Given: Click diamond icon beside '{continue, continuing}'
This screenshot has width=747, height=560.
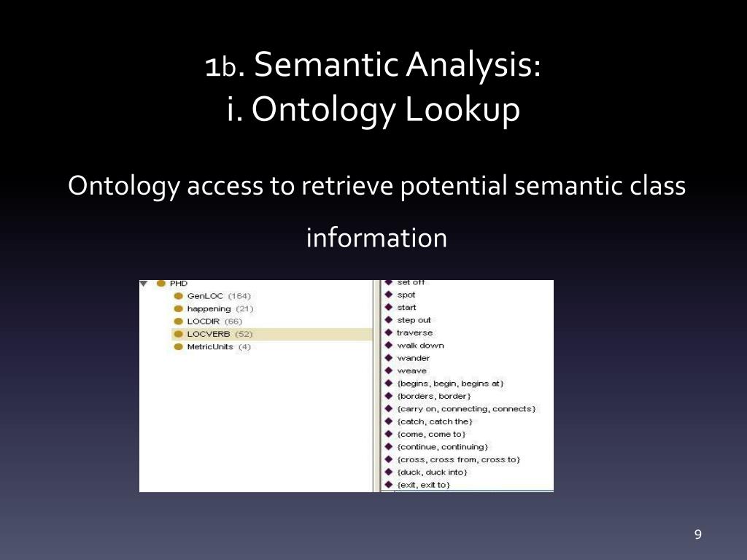Looking at the screenshot, I should click(x=389, y=447).
